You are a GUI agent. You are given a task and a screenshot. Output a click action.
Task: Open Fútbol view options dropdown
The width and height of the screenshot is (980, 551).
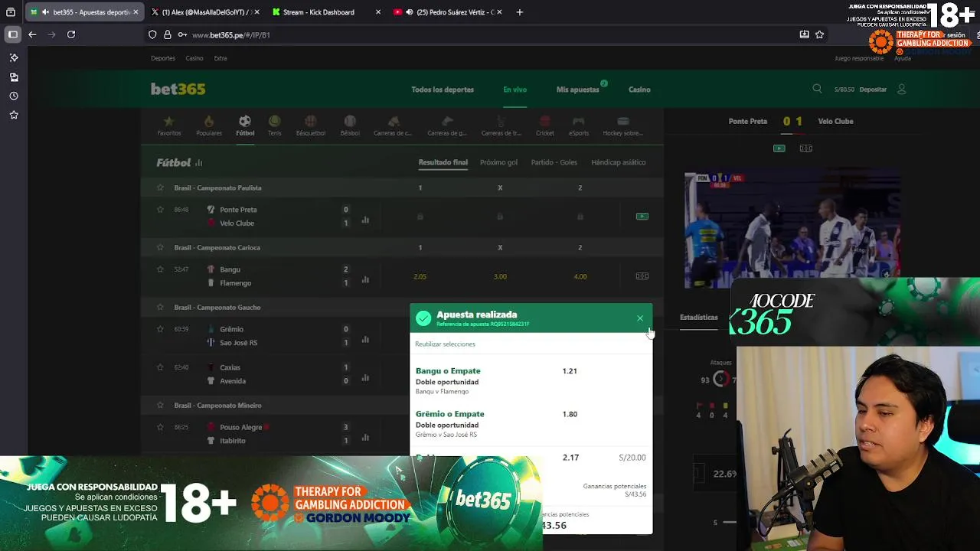199,163
